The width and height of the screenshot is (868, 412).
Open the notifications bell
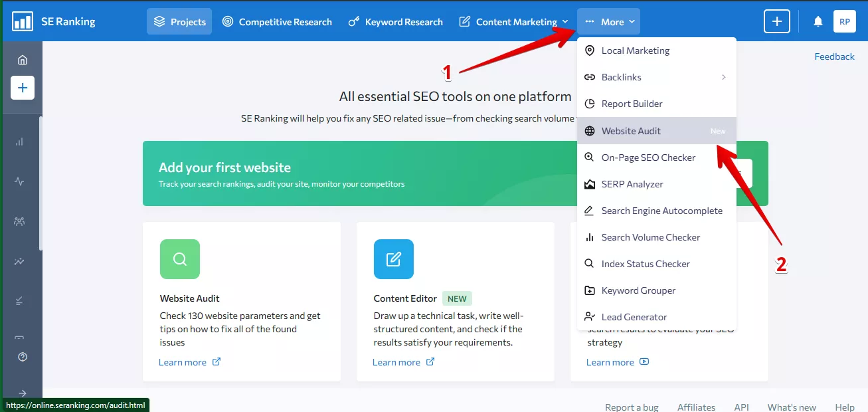tap(818, 21)
